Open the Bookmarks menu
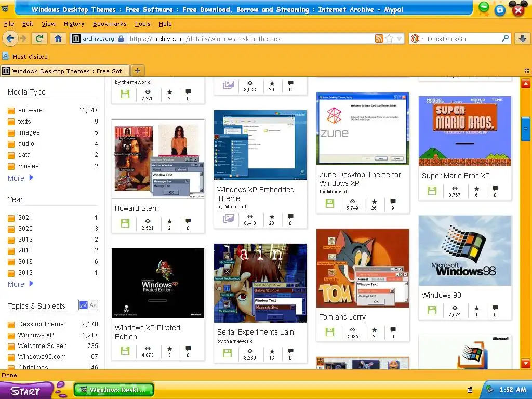 110,24
